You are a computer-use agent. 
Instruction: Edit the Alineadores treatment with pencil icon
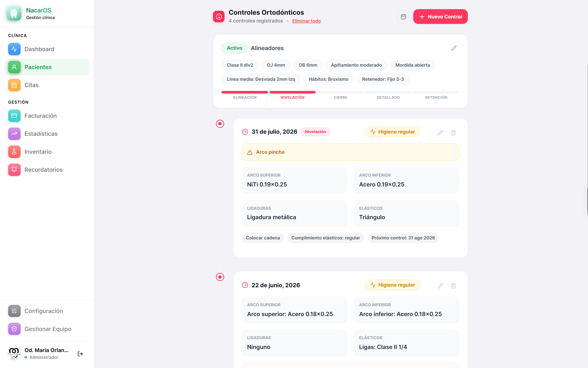454,48
